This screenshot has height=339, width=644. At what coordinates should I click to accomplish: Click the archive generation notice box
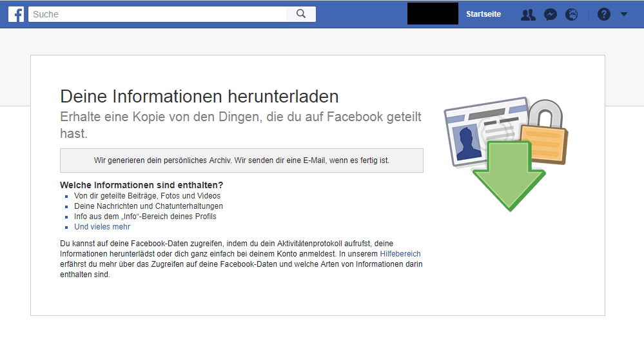click(x=241, y=160)
